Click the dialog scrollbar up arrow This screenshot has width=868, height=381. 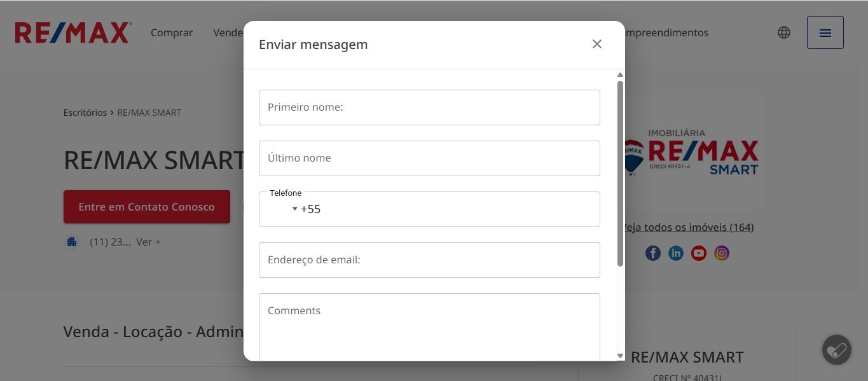[621, 75]
